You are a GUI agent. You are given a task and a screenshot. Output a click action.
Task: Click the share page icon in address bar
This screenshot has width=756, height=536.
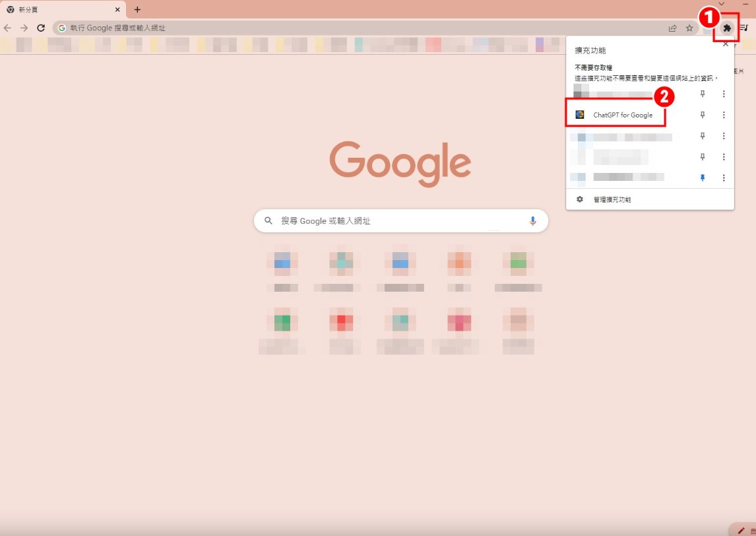pyautogui.click(x=672, y=28)
